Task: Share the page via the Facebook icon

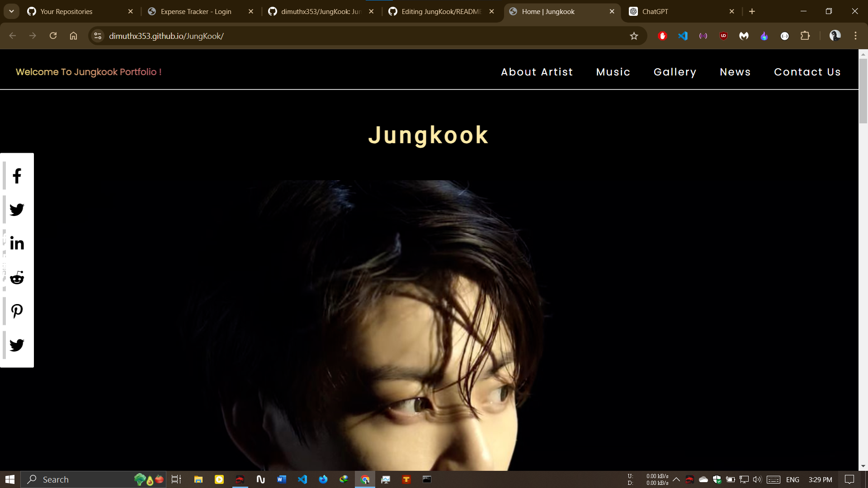Action: 17,176
